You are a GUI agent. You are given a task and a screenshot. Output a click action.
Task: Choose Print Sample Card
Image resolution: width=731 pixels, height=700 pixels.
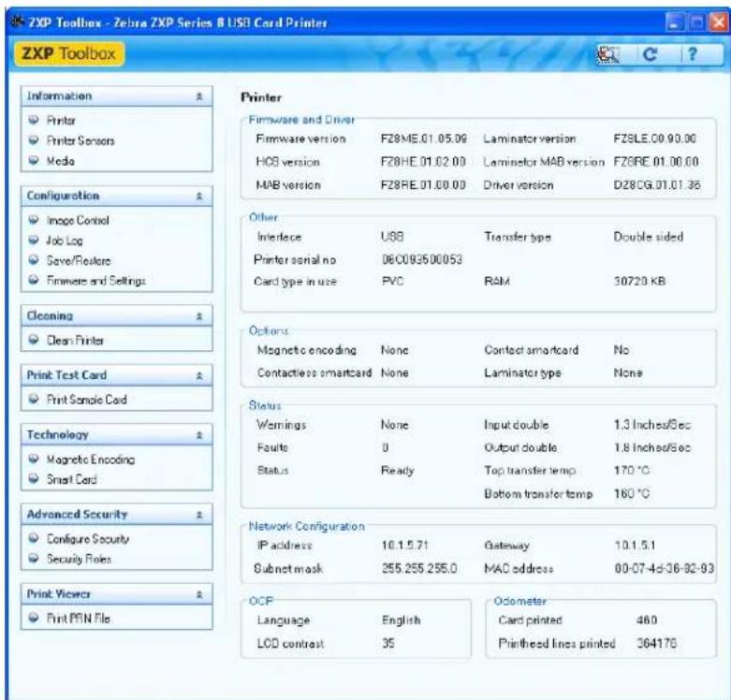[87, 400]
